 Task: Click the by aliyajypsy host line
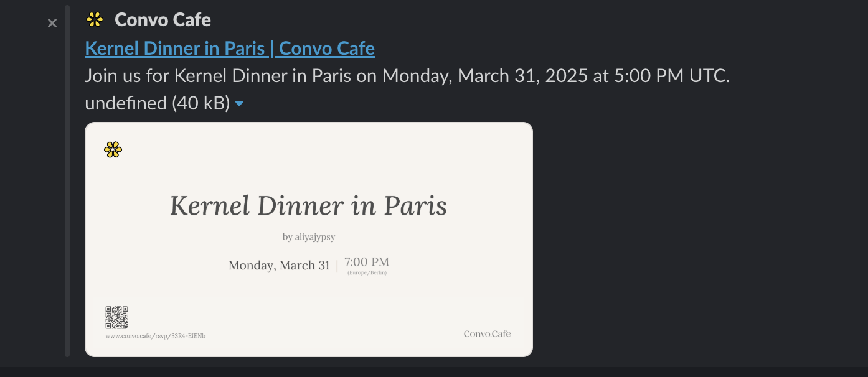[x=309, y=237]
